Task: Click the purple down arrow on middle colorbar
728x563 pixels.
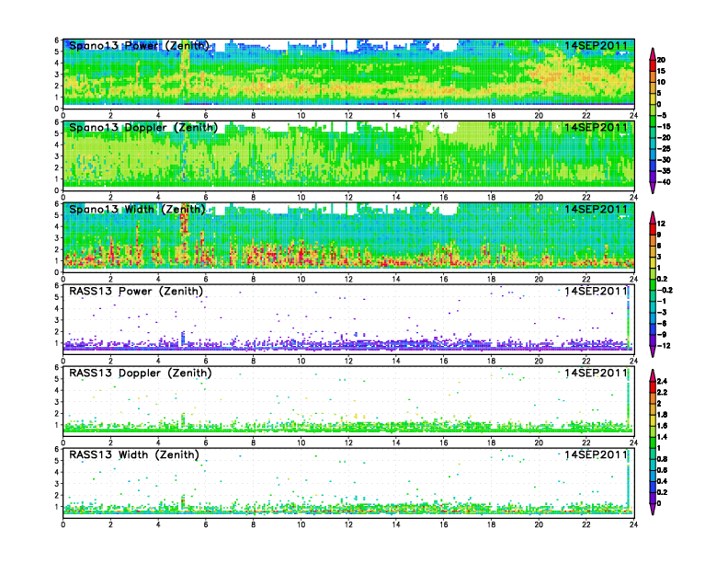Action: [x=653, y=351]
